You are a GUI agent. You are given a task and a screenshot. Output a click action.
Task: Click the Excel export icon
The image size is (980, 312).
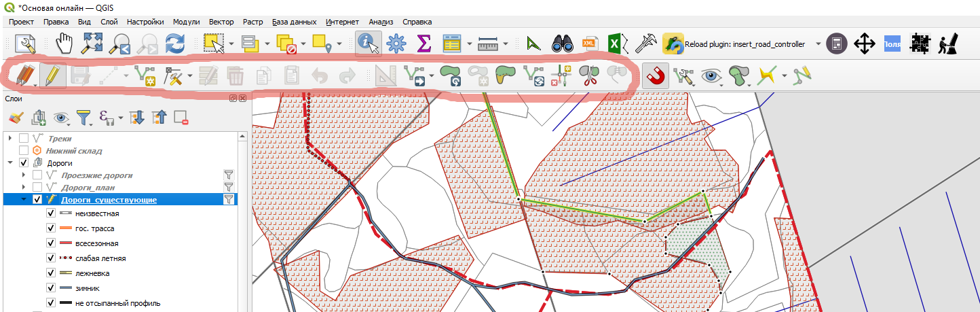tap(616, 44)
